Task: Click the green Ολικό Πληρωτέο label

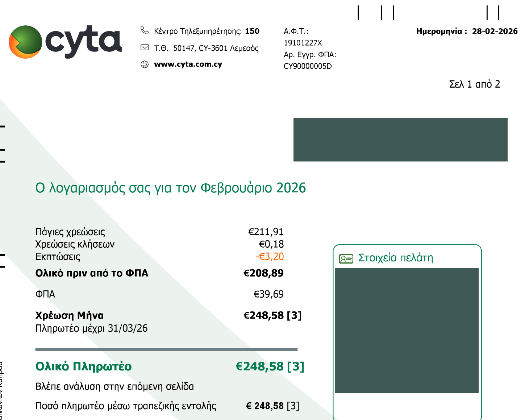Action: click(x=84, y=366)
